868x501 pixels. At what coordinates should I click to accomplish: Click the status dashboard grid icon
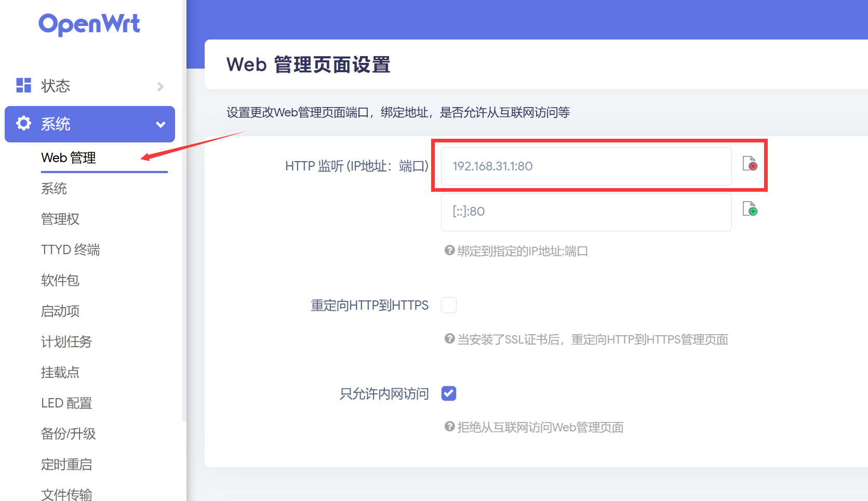pyautogui.click(x=24, y=85)
